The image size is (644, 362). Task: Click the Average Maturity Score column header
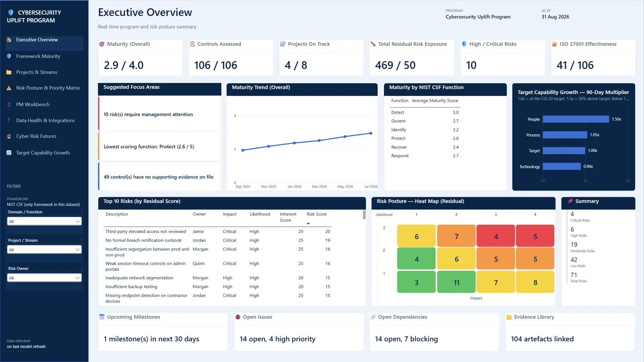tap(435, 101)
